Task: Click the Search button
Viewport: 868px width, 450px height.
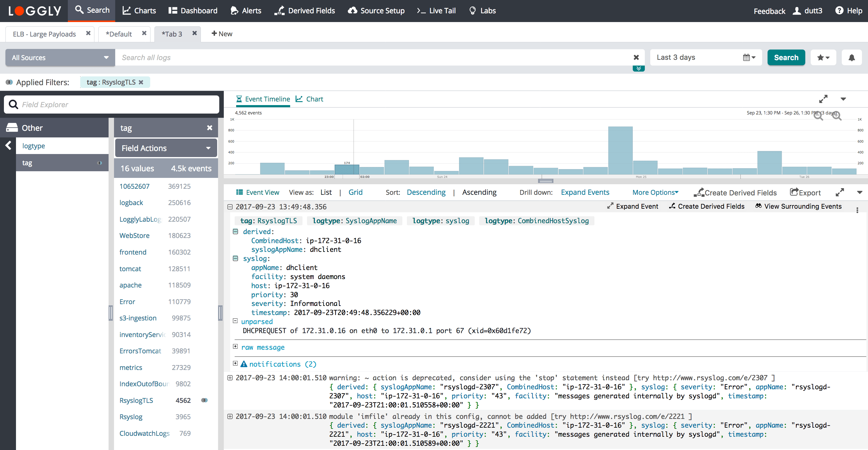Action: coord(785,57)
